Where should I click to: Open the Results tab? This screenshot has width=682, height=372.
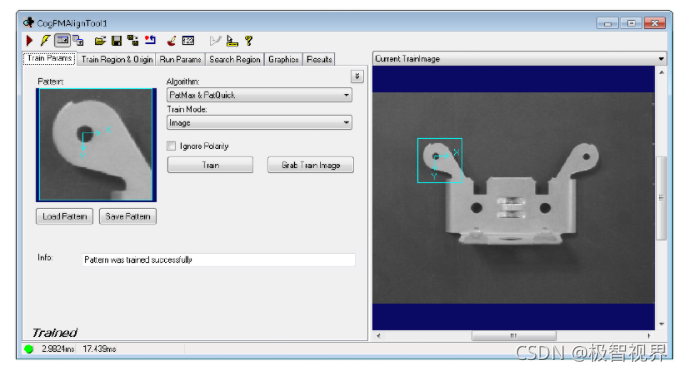click(x=319, y=59)
